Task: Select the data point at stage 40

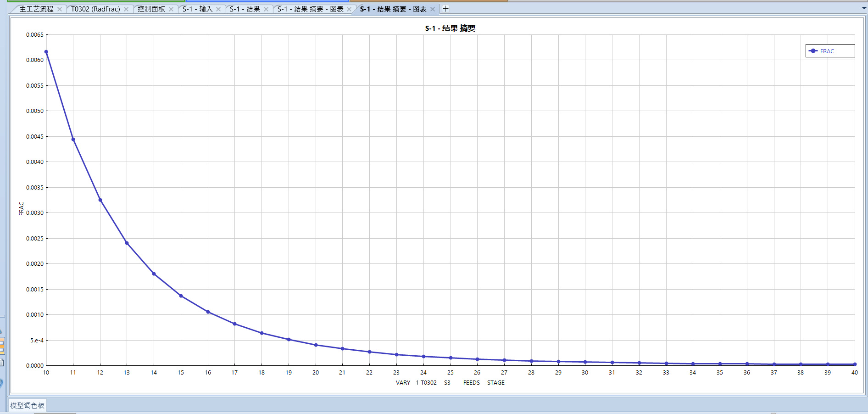Action: [x=855, y=364]
